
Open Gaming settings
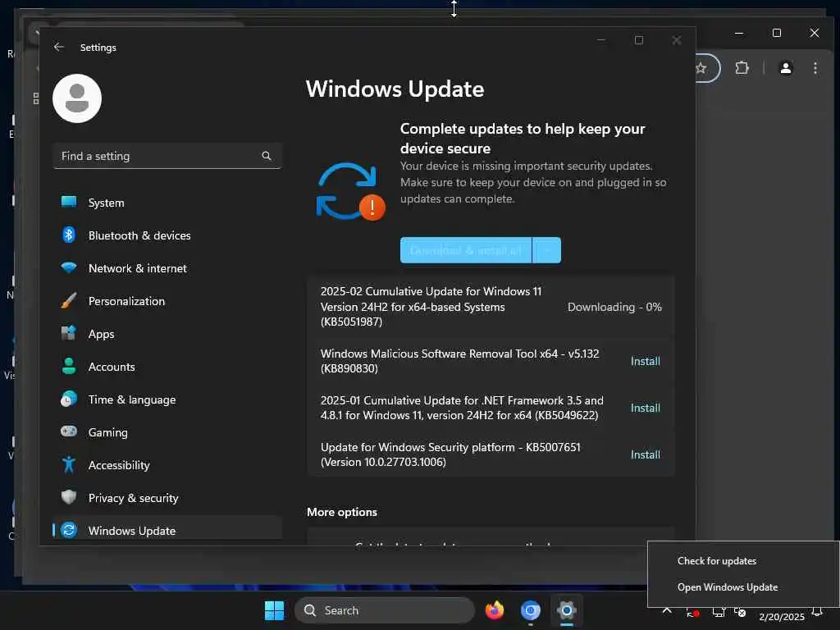[x=167, y=432]
